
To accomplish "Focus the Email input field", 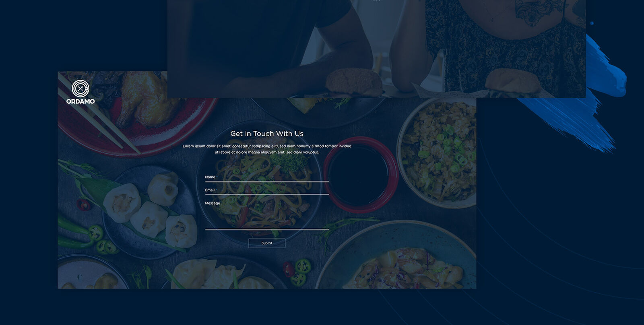I will (267, 190).
